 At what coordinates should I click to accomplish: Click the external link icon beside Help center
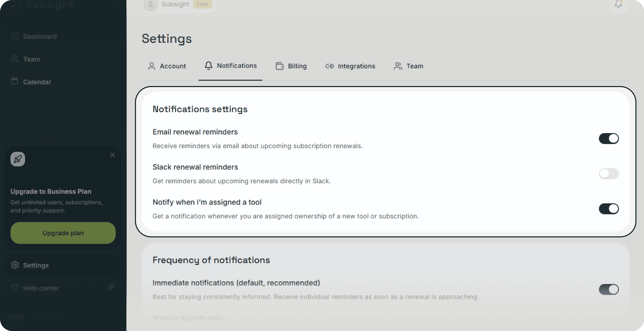pyautogui.click(x=111, y=287)
